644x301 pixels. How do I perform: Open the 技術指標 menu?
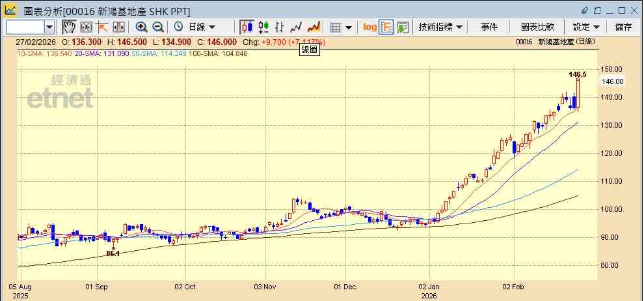[440, 27]
